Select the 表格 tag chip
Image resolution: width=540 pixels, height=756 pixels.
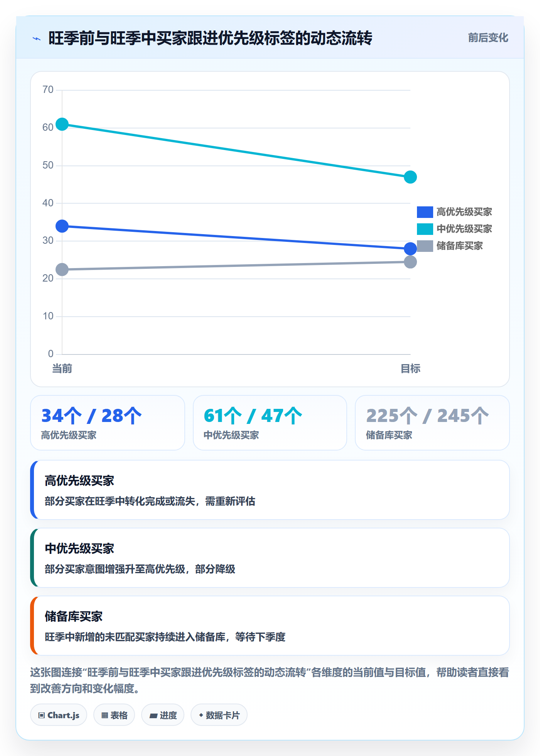[x=114, y=715]
